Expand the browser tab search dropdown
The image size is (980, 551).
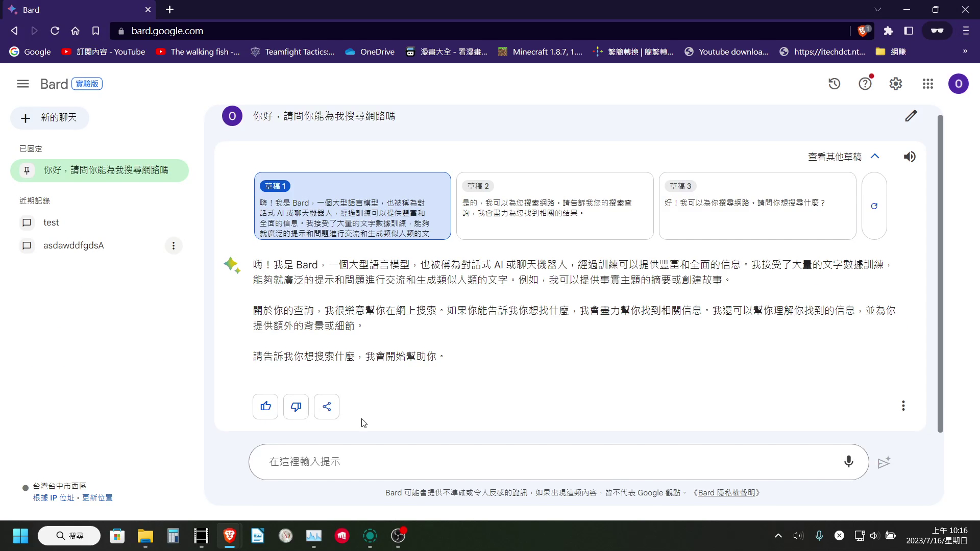click(877, 10)
